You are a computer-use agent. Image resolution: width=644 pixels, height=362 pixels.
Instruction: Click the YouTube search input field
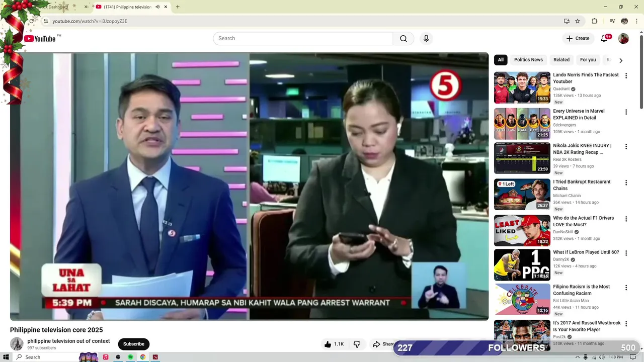point(303,39)
